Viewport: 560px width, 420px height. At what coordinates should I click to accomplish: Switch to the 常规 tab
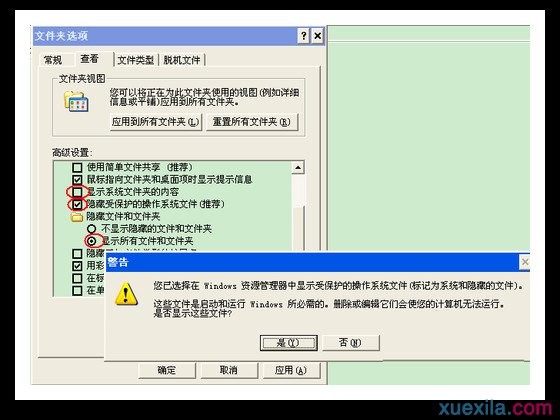click(x=52, y=60)
